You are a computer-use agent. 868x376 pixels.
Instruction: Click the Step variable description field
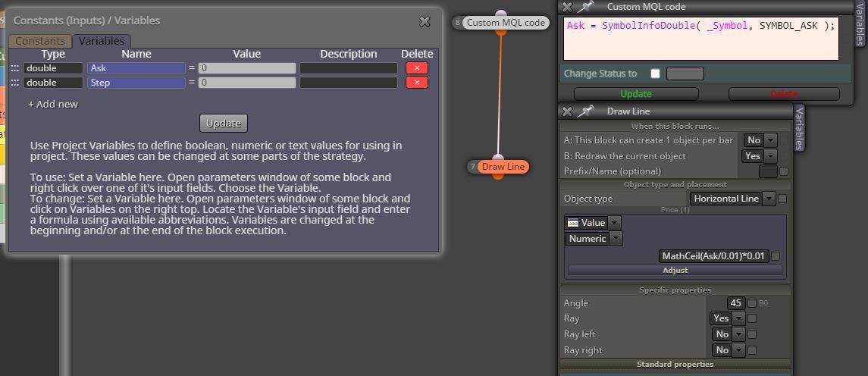coord(349,83)
